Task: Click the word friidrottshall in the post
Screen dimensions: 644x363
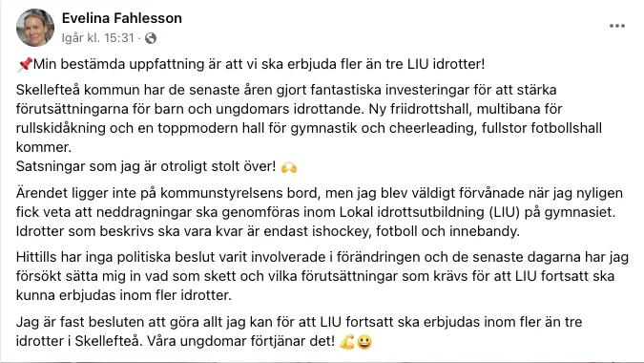Action: [428, 109]
